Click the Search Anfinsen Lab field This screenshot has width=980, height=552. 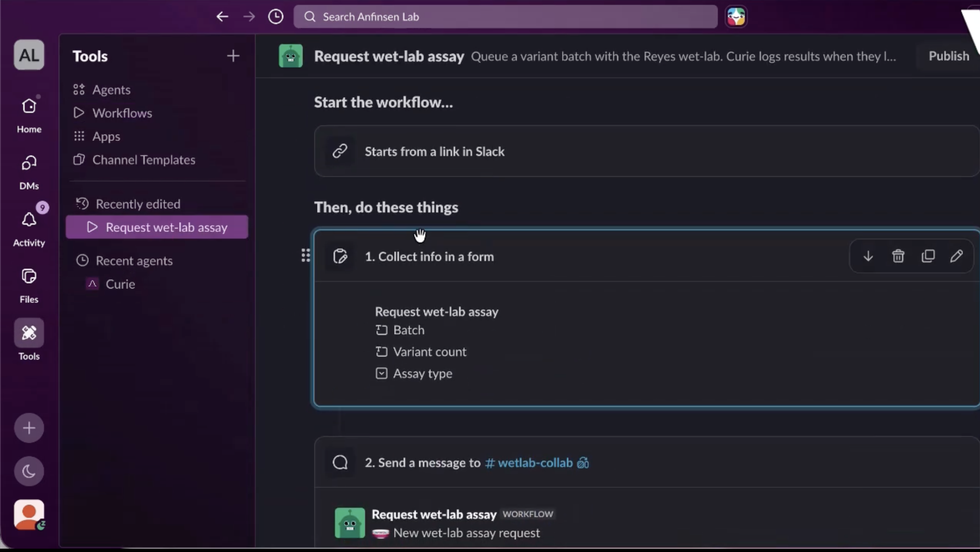(x=505, y=17)
